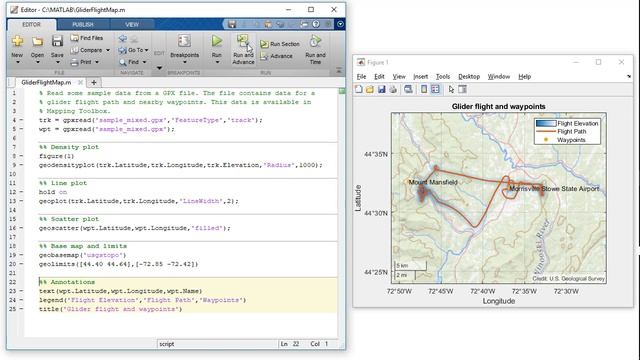Open Tools menu in Figure 1
This screenshot has height=360, width=640.
442,77
